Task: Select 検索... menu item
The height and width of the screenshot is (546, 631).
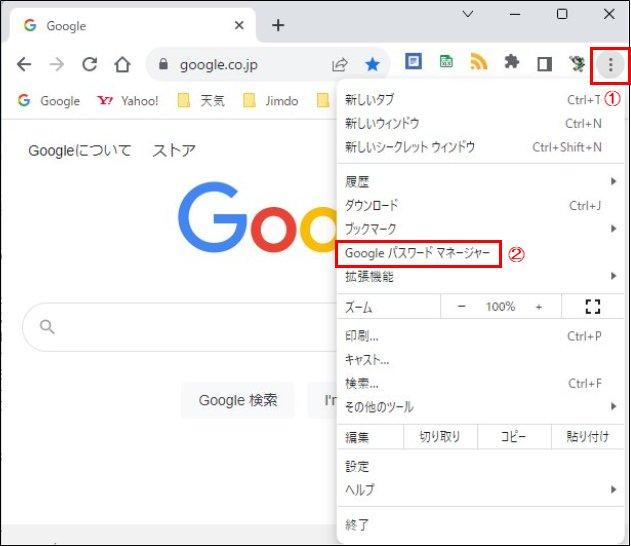Action: [x=480, y=383]
